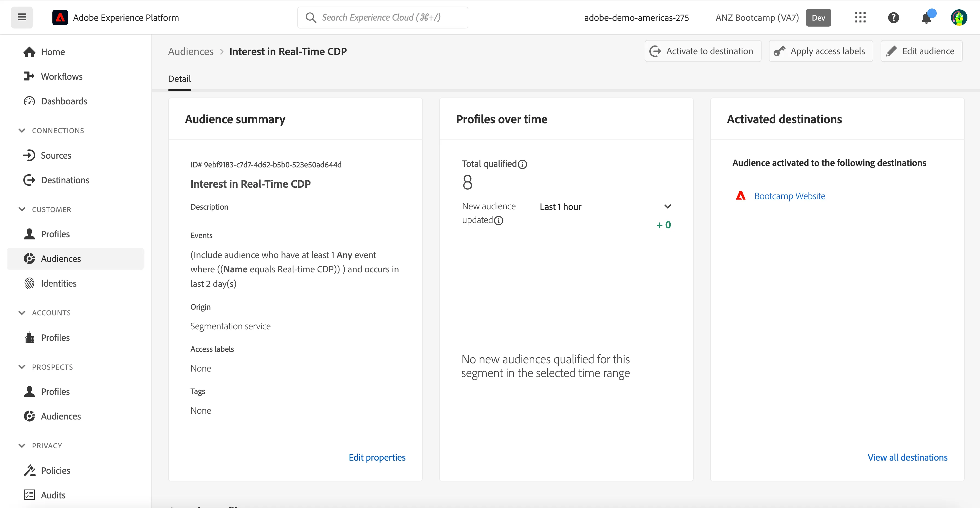Screen dimensions: 980x508
Task: Collapse the CUSTOMER section
Action: (x=22, y=209)
